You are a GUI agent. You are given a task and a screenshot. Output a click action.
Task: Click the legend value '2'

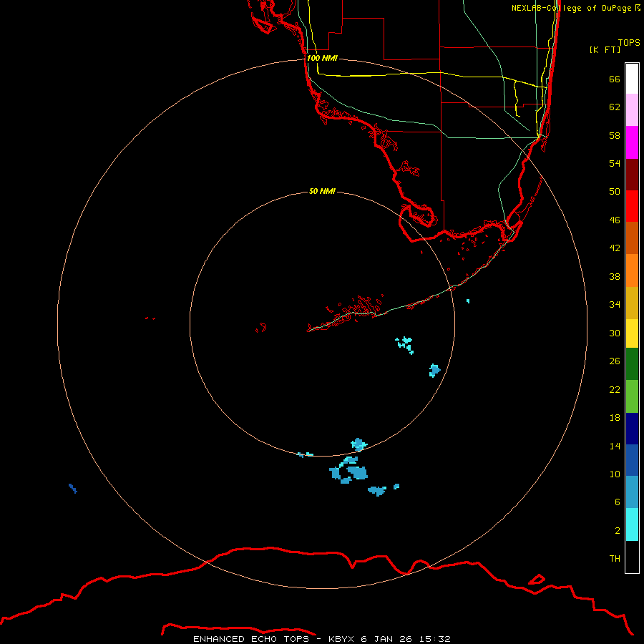tap(618, 531)
